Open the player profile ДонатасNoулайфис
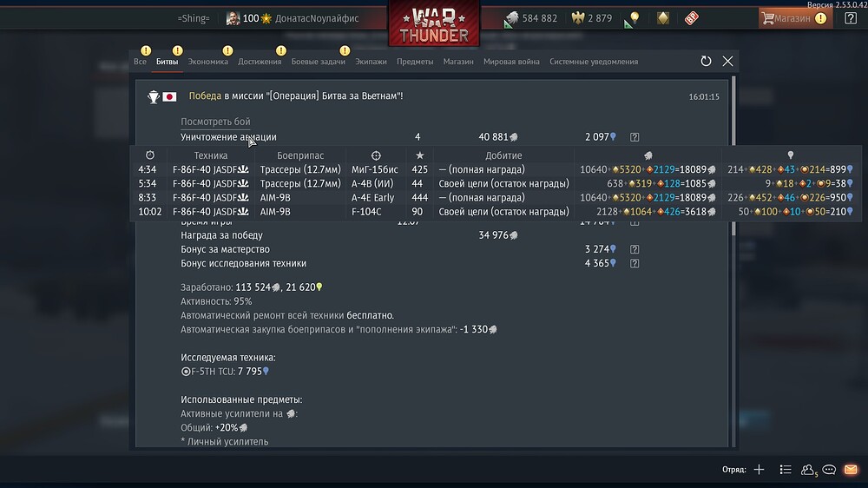This screenshot has width=868, height=488. pos(317,18)
